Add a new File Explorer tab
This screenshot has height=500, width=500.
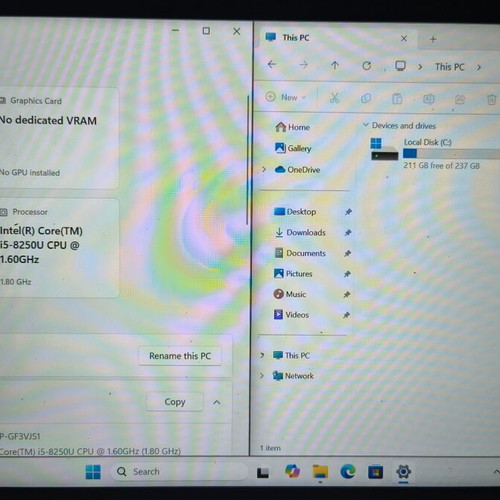click(x=433, y=39)
